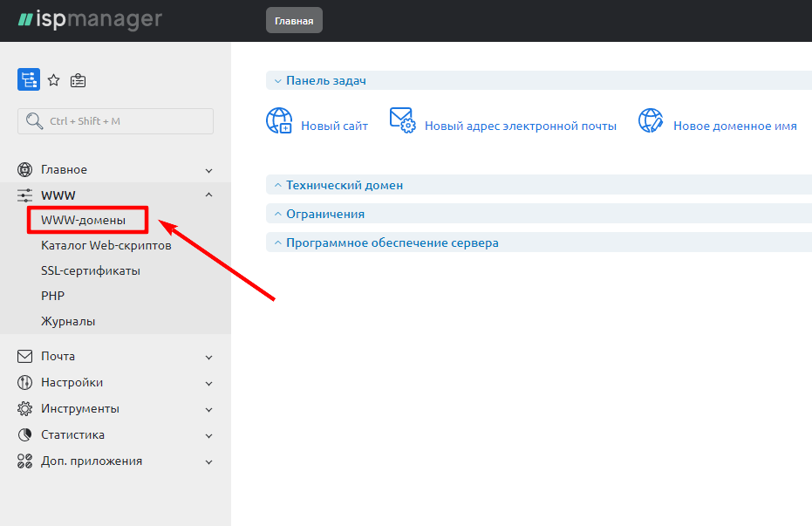
Task: Click the Почта envelope icon in sidebar
Action: [24, 357]
